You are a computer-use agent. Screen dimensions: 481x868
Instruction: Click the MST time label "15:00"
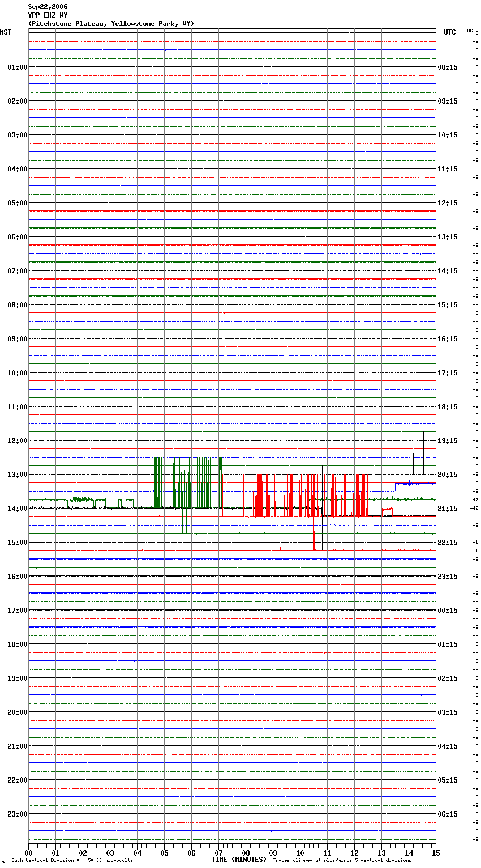point(18,543)
